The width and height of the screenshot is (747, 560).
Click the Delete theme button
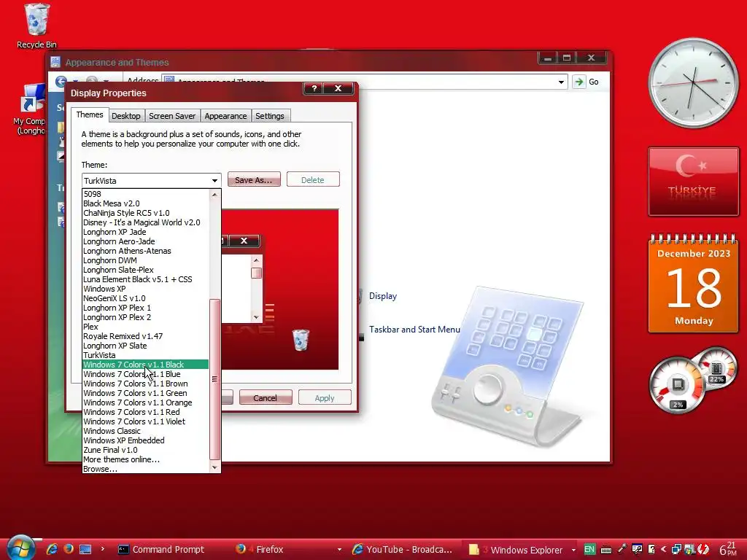313,180
